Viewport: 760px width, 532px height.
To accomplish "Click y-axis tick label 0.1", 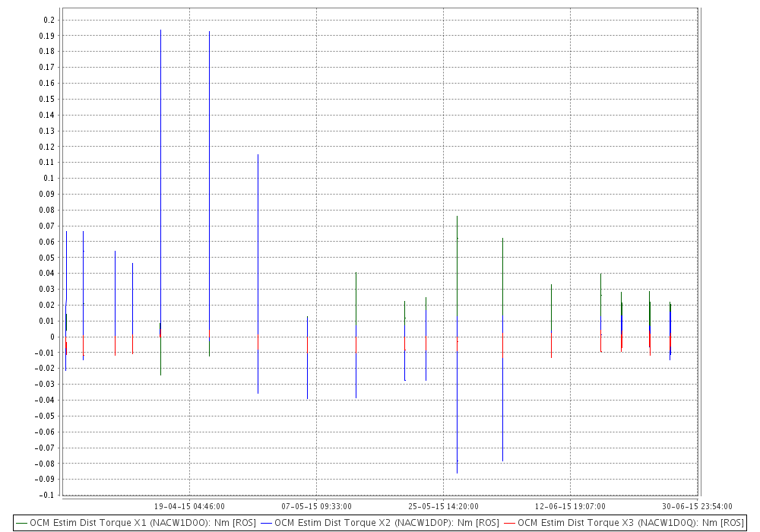I will (49, 179).
